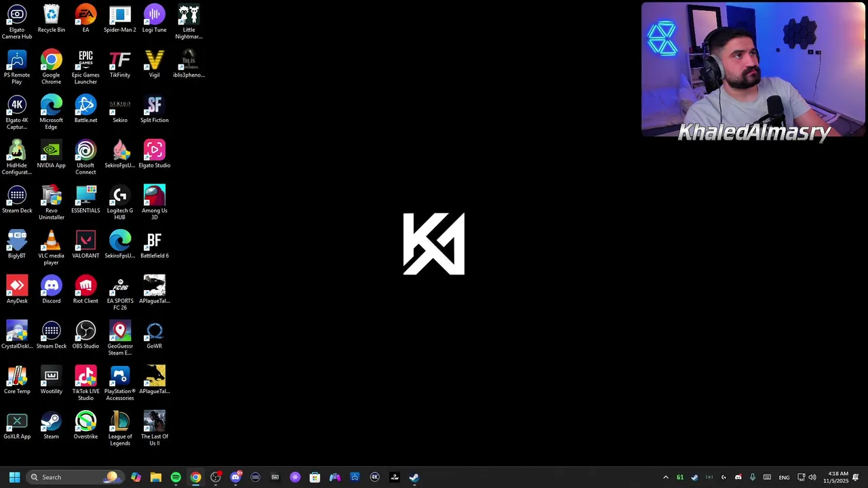This screenshot has width=868, height=488.
Task: Switch the ENG input language indicator
Action: (784, 477)
